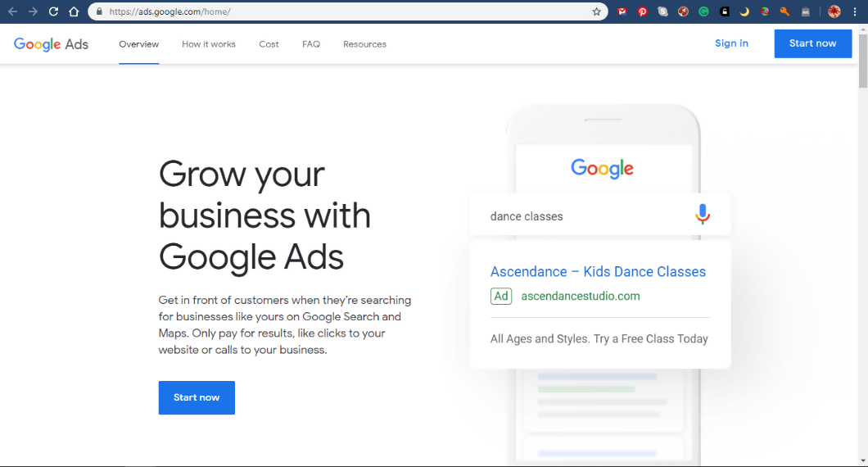The width and height of the screenshot is (868, 467).
Task: Click the Sign in link
Action: click(731, 43)
